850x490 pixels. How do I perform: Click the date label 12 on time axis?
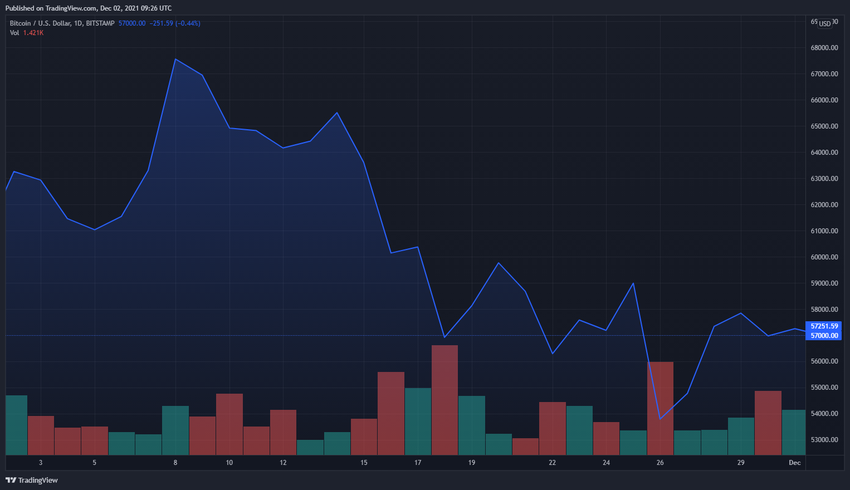coord(283,462)
